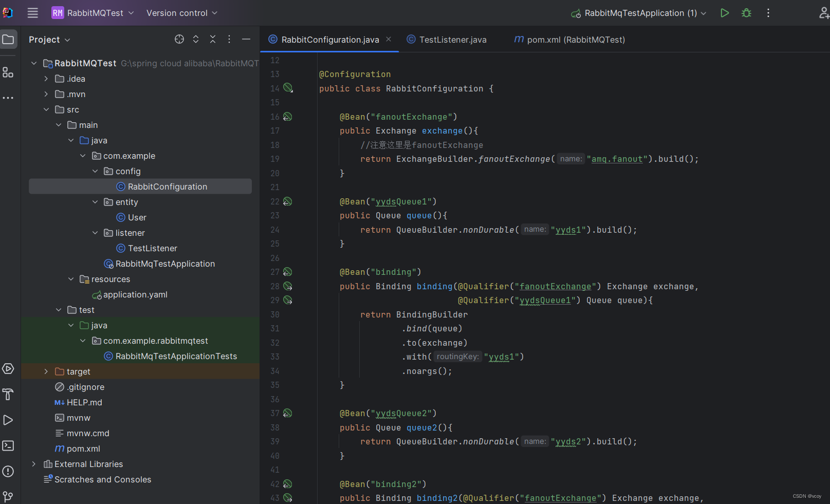830x504 pixels.
Task: Click bean gutter icon on line 37
Action: [x=288, y=413]
